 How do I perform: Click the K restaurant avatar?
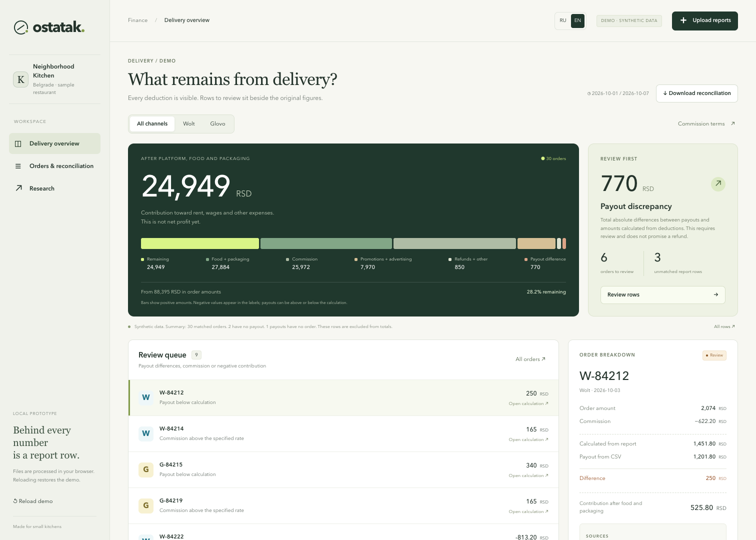point(20,79)
